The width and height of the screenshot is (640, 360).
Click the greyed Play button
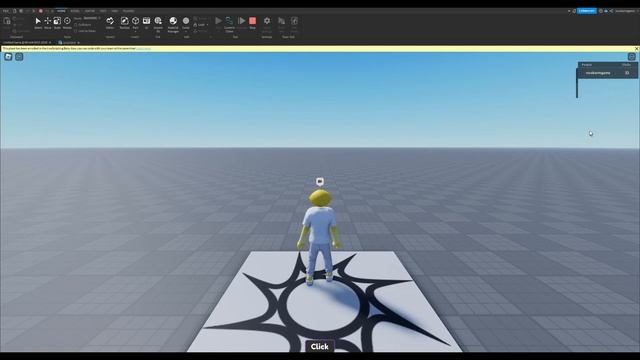[x=218, y=22]
